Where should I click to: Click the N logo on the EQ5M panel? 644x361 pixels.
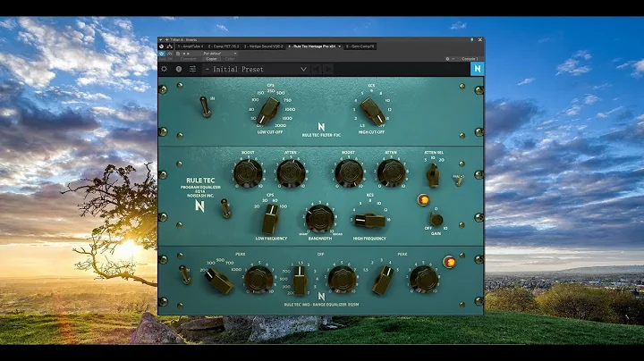pos(321,296)
